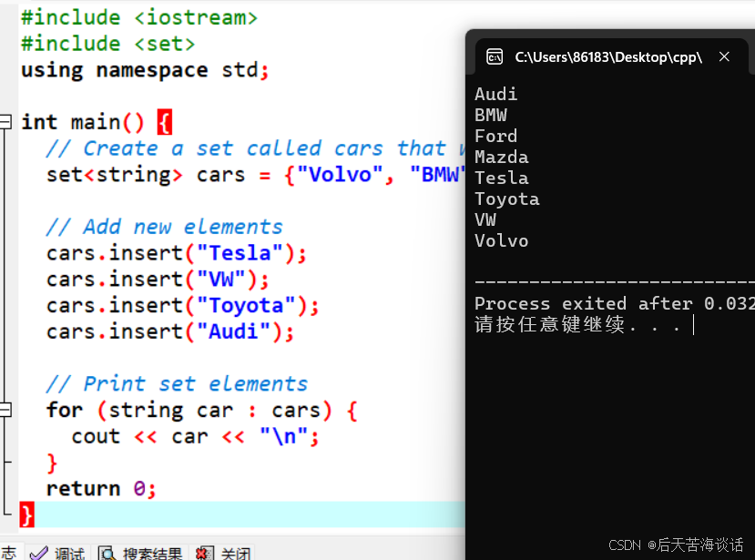The image size is (755, 560).
Task: Open the 搜索结果 (Search results) bottom tab
Action: (140, 553)
